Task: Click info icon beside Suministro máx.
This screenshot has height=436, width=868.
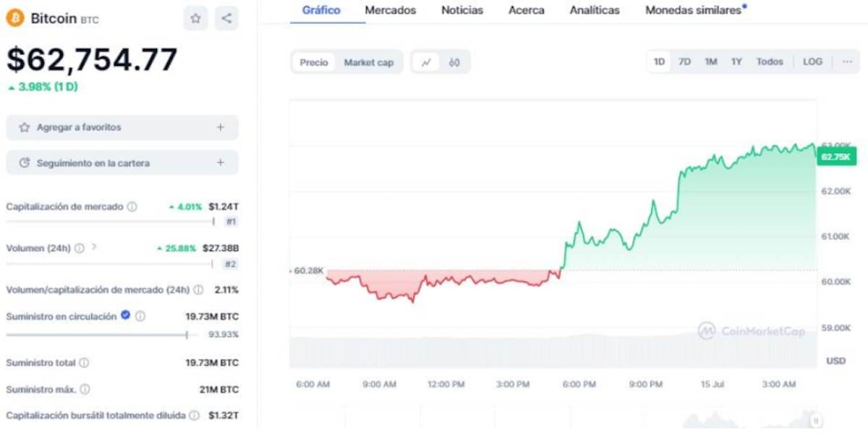Action: point(85,390)
